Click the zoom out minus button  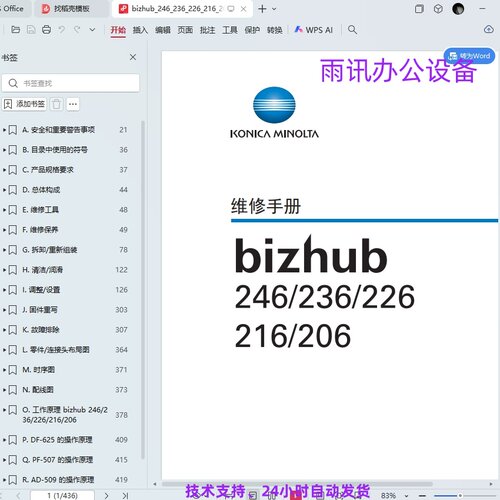pos(422,496)
